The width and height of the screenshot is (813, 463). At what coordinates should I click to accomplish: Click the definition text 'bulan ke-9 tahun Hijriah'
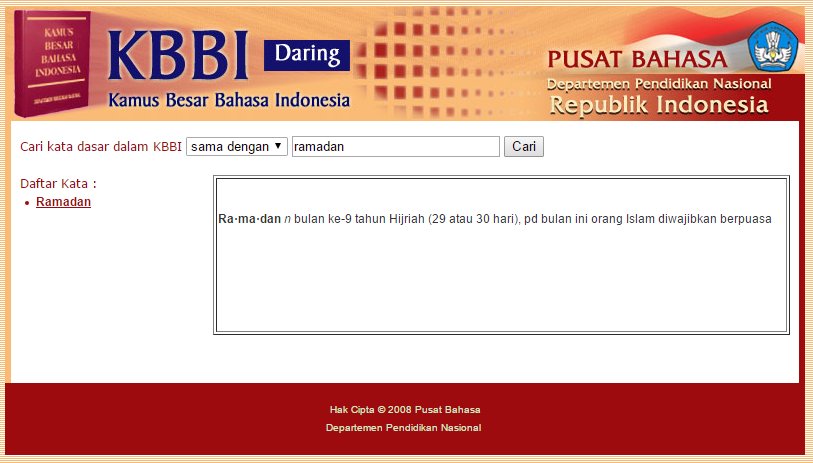tap(359, 219)
